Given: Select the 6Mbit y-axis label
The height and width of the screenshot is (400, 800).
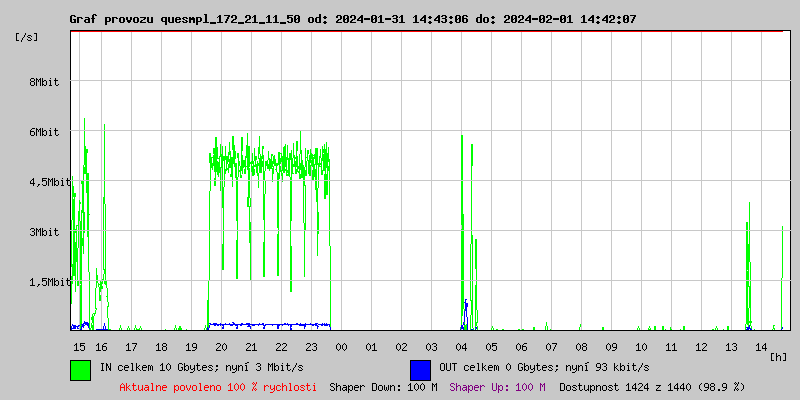Looking at the screenshot, I should (44, 132).
